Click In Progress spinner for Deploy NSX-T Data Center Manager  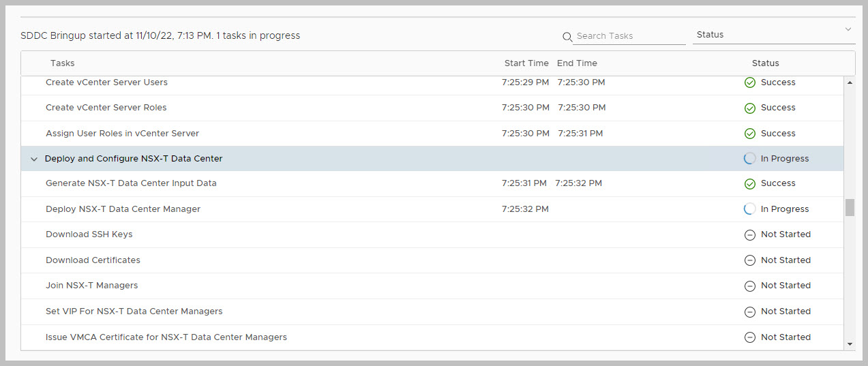[749, 209]
